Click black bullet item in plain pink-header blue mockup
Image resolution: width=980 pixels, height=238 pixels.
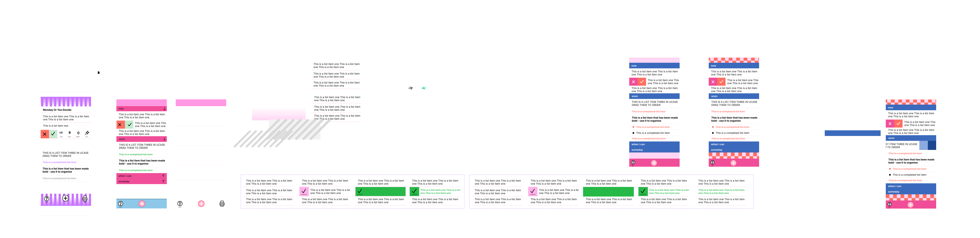tap(651, 133)
